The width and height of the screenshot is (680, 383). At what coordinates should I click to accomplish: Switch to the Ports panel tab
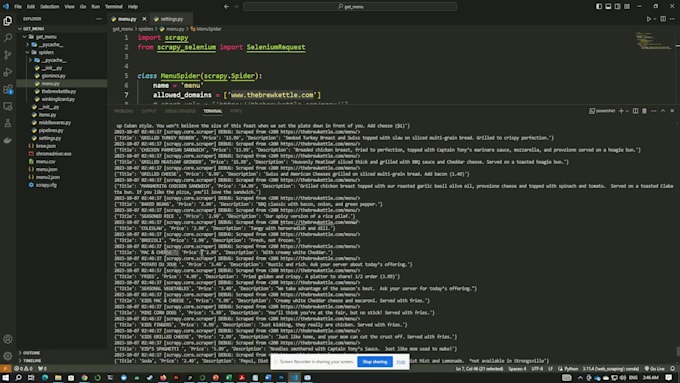[236, 111]
